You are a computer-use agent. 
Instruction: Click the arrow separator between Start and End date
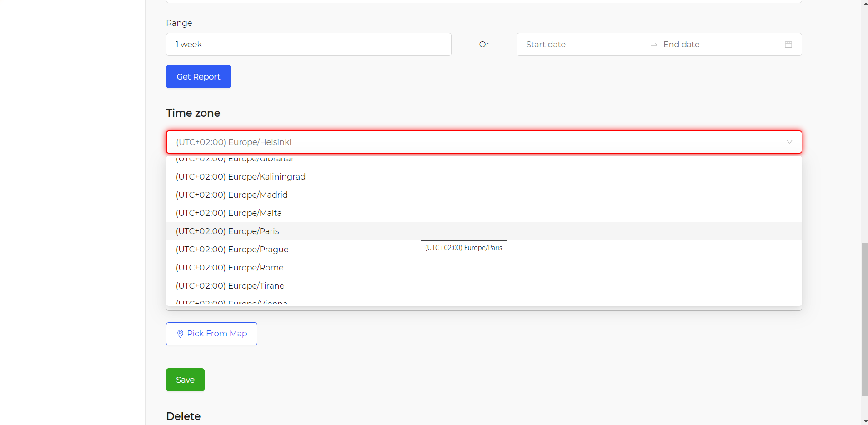point(654,45)
